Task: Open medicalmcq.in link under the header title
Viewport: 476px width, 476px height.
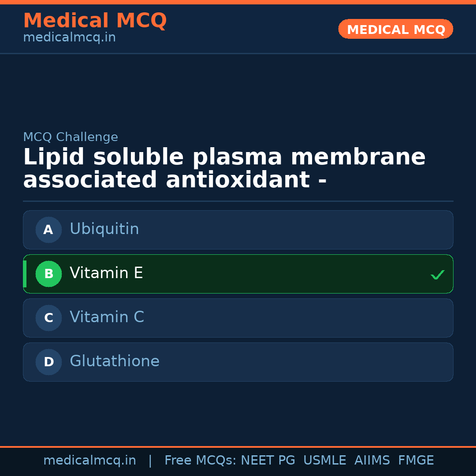Action: click(x=69, y=38)
